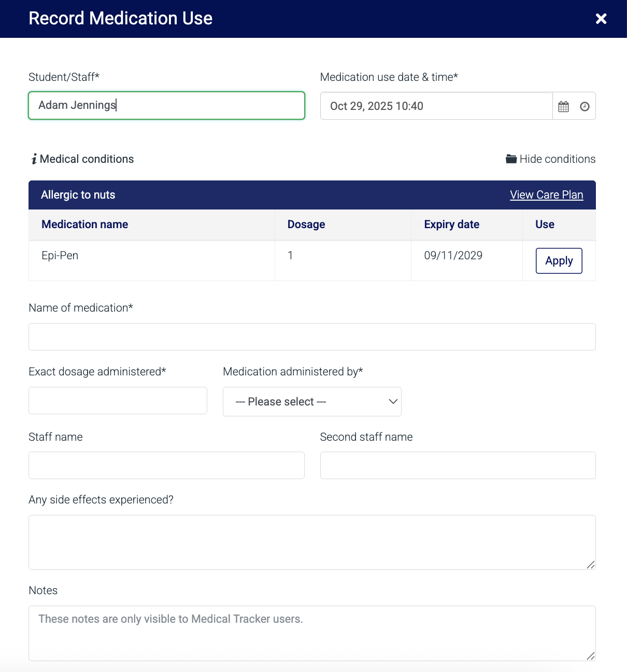Focus the Student/Staff name field
This screenshot has height=672, width=627.
(166, 106)
